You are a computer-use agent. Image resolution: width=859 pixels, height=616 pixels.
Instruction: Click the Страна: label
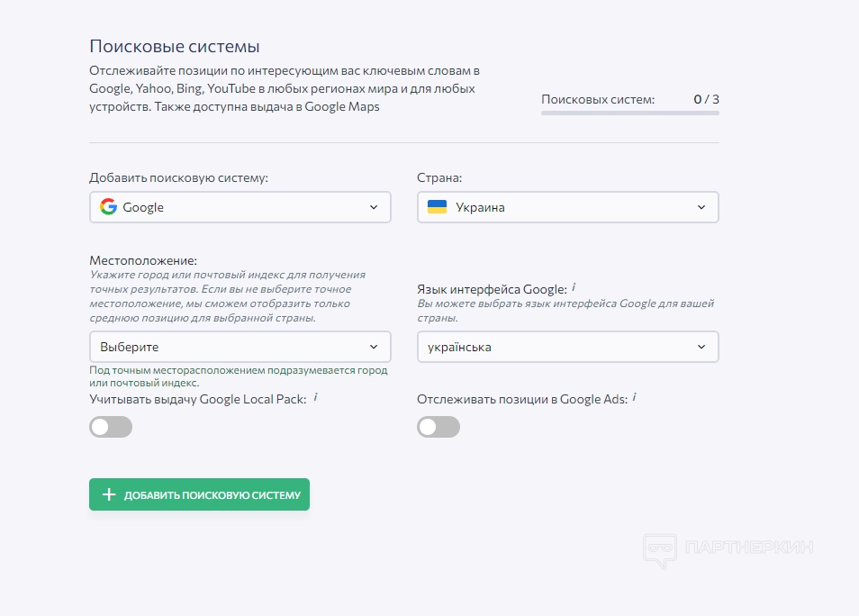coord(439,177)
